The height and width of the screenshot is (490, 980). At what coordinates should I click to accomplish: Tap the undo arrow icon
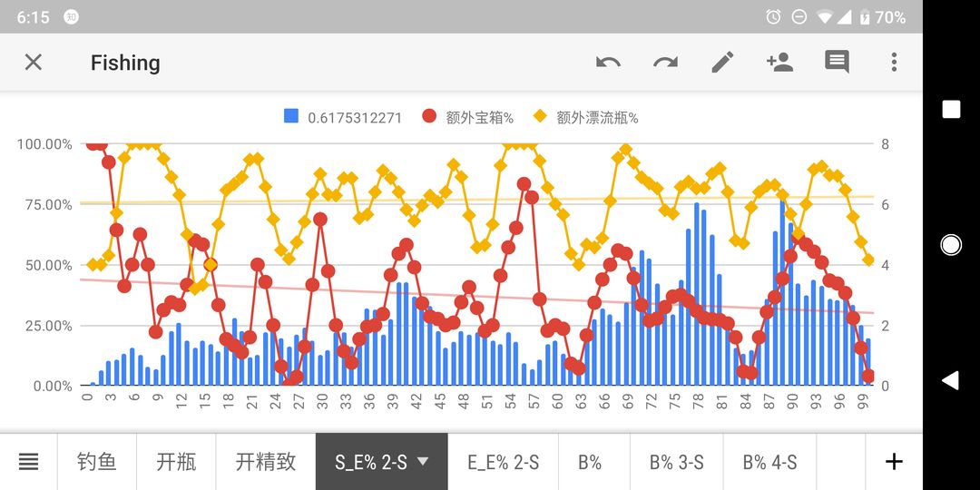(x=608, y=62)
